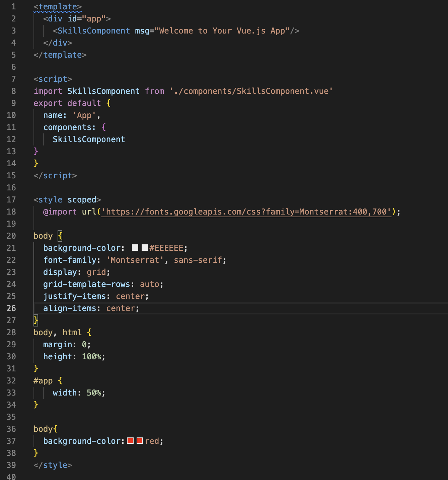This screenshot has height=480, width=448.
Task: Click the components: property key
Action: tap(69, 127)
